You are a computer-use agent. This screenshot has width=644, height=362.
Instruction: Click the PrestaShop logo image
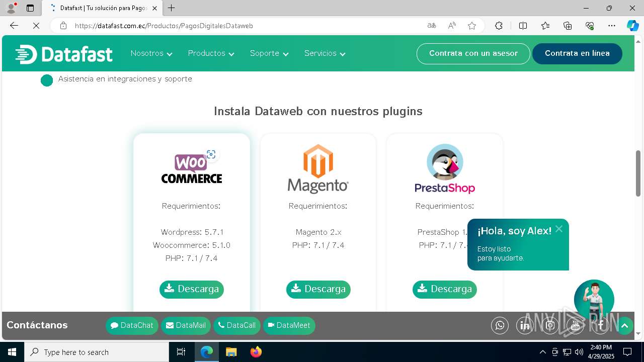[445, 169]
